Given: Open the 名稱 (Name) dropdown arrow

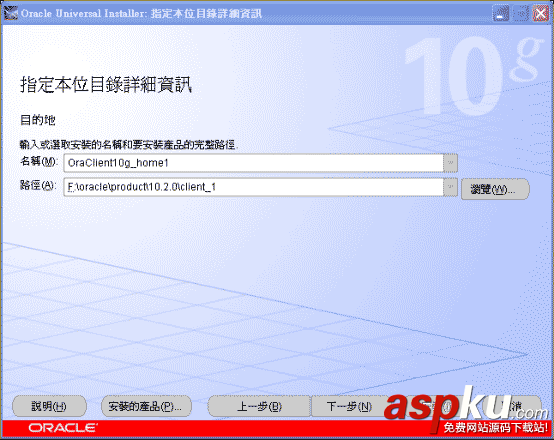Looking at the screenshot, I should point(450,163).
